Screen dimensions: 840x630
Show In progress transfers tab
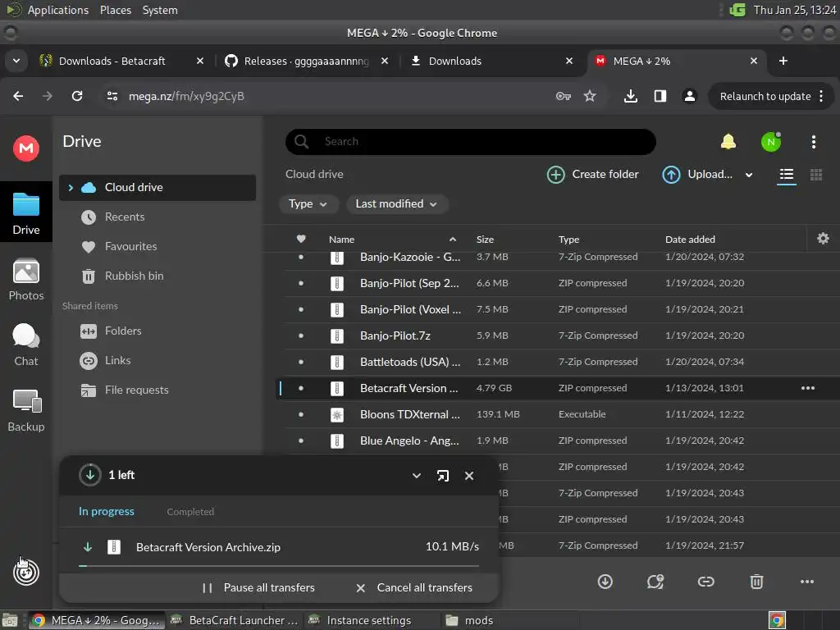[x=106, y=512]
